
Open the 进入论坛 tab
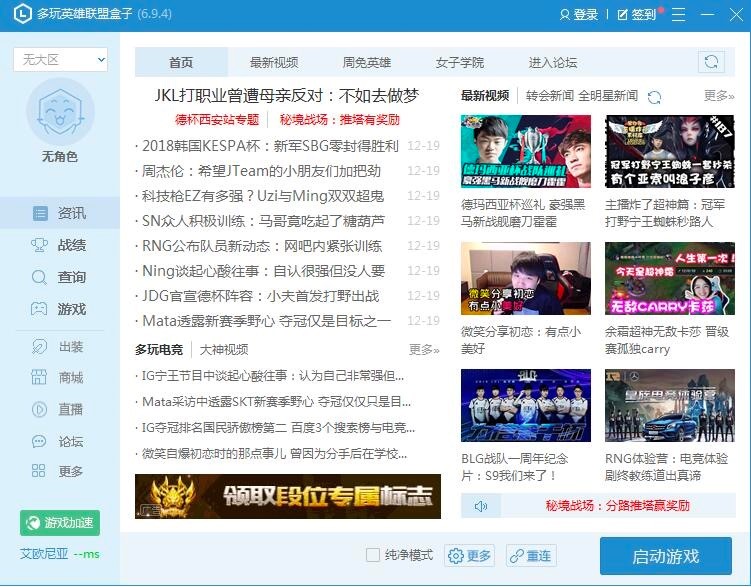pyautogui.click(x=552, y=62)
